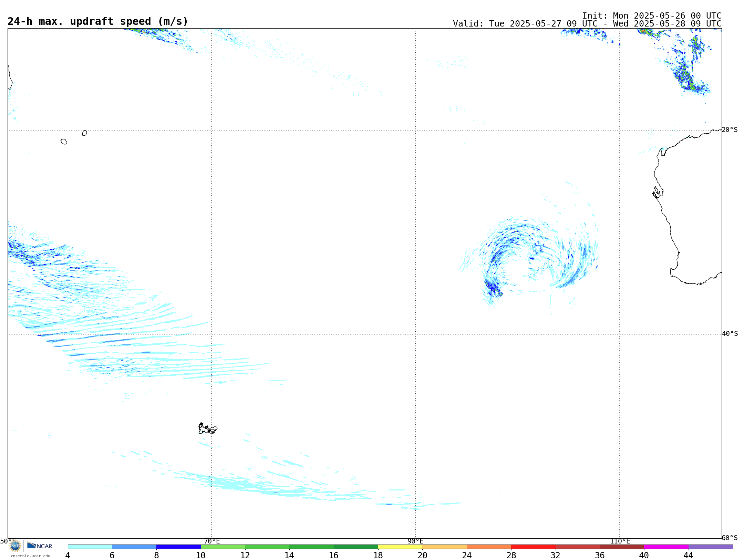Select the 36–40 m/s dark red swatch
The width and height of the screenshot is (744, 560).
622,547
